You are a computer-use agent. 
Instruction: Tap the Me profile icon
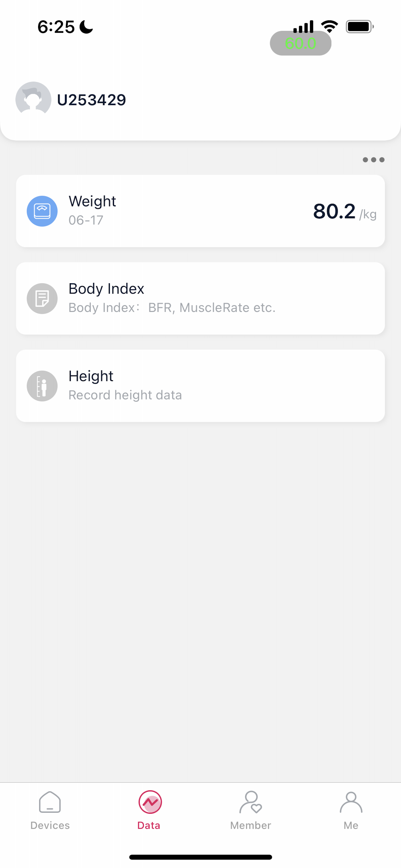(x=351, y=802)
